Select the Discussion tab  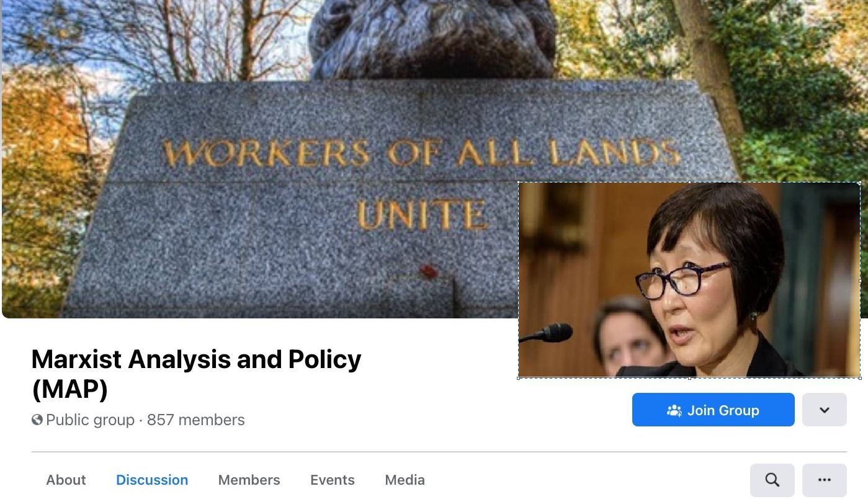pos(152,480)
